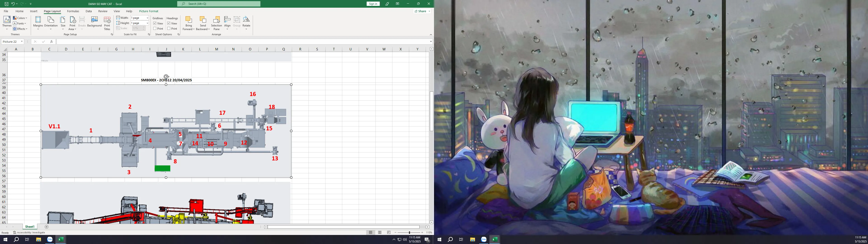868x244 pixels.
Task: Open the Print Area dropdown
Action: pyautogui.click(x=72, y=23)
